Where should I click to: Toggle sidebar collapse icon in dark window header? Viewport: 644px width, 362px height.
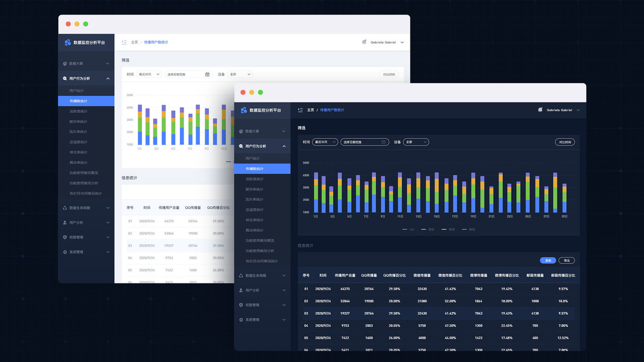(300, 110)
